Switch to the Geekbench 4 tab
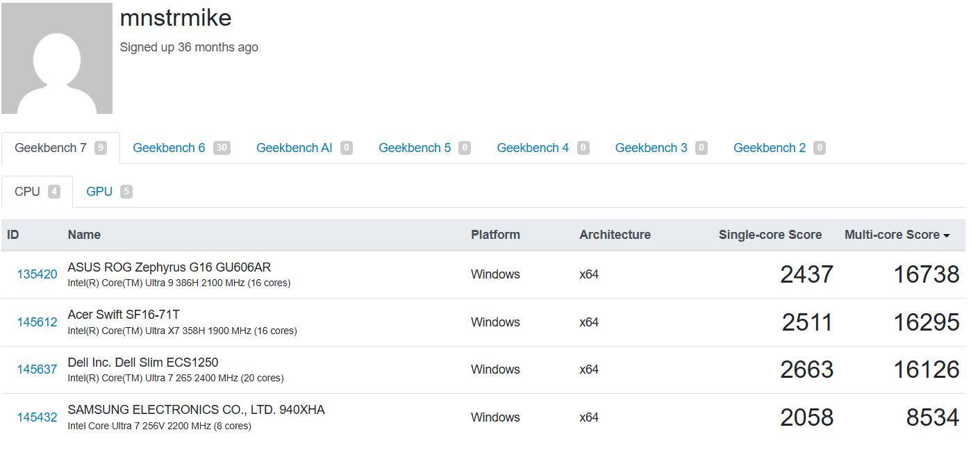The width and height of the screenshot is (980, 457). pos(543,148)
